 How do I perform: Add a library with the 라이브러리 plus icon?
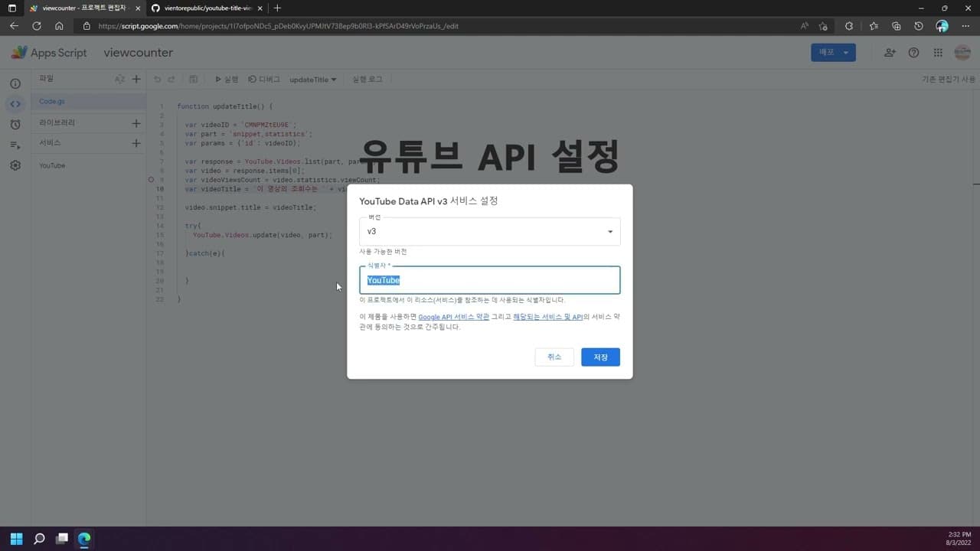point(136,122)
